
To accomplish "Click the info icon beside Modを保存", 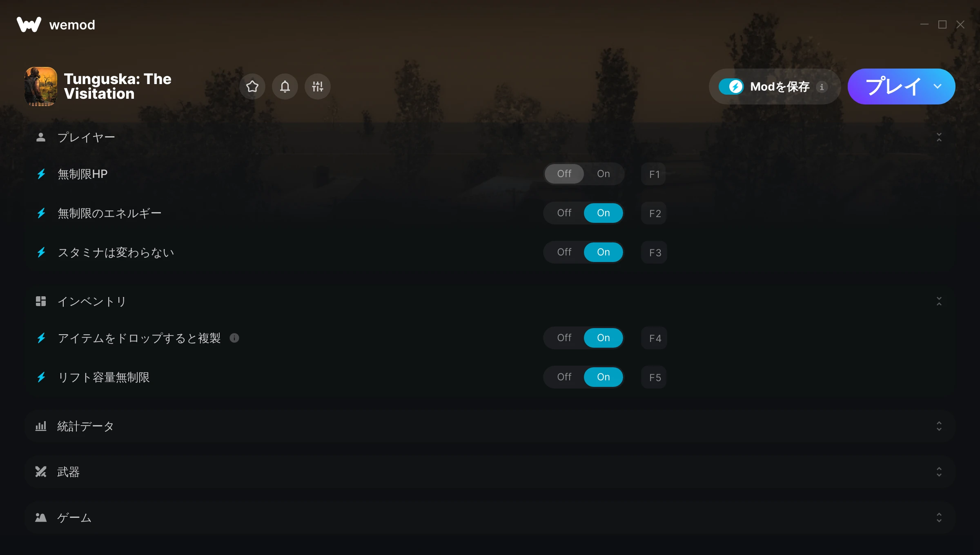I will click(x=822, y=87).
